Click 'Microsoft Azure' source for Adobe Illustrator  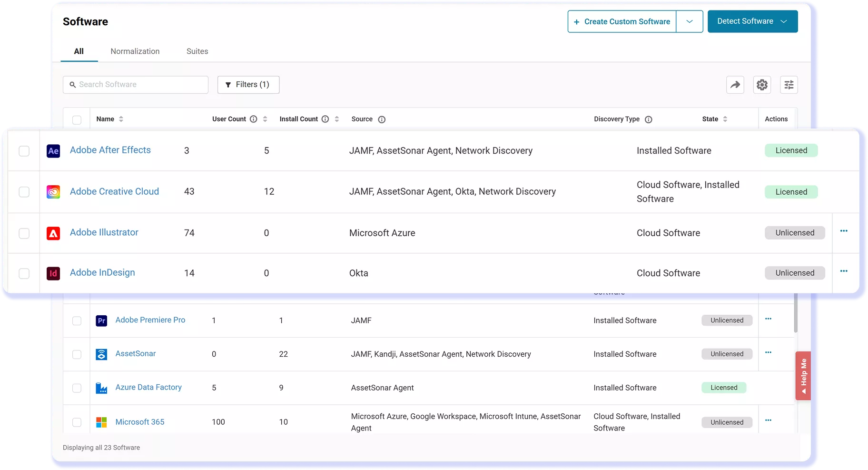point(382,233)
